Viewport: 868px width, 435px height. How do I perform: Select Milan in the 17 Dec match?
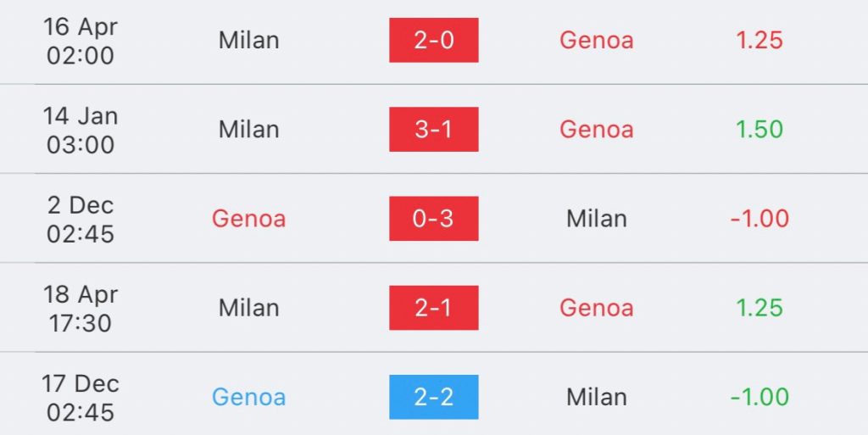click(596, 397)
